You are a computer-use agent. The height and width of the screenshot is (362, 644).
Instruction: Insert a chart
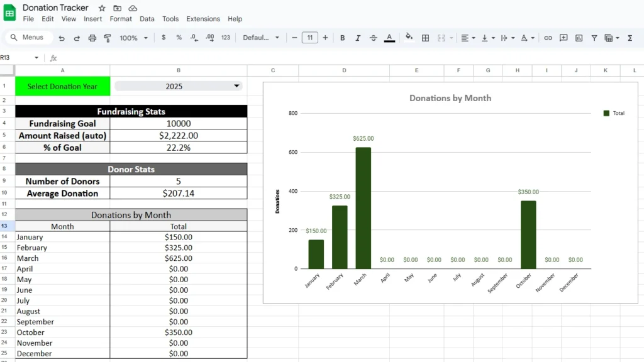pyautogui.click(x=580, y=38)
